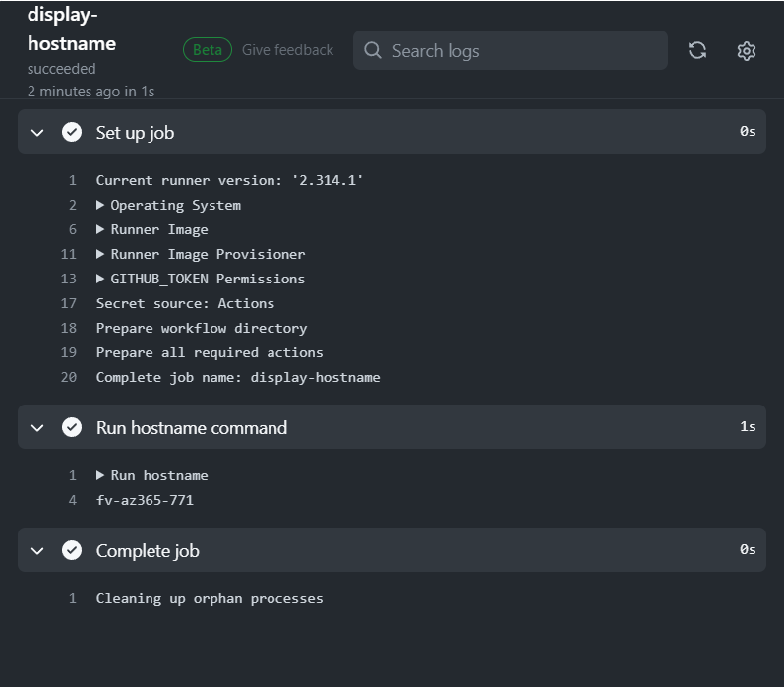Expand the Operating System log group
This screenshot has height=687, width=784.
pyautogui.click(x=168, y=205)
